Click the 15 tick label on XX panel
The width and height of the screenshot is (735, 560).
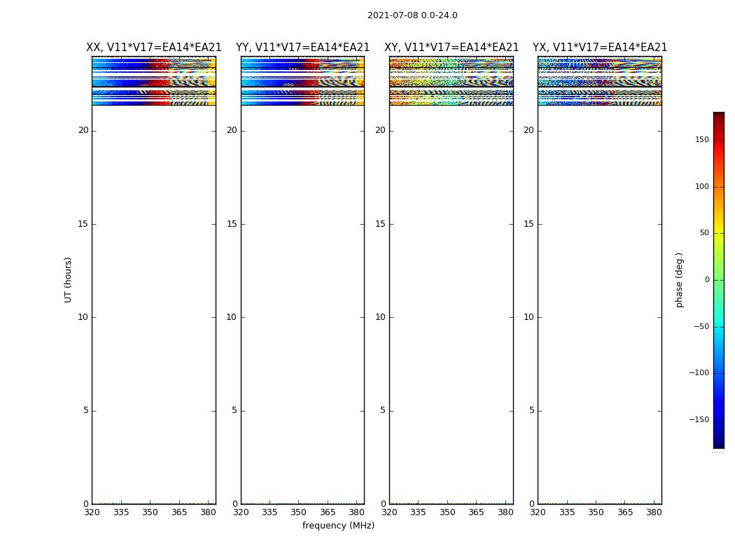(x=83, y=224)
